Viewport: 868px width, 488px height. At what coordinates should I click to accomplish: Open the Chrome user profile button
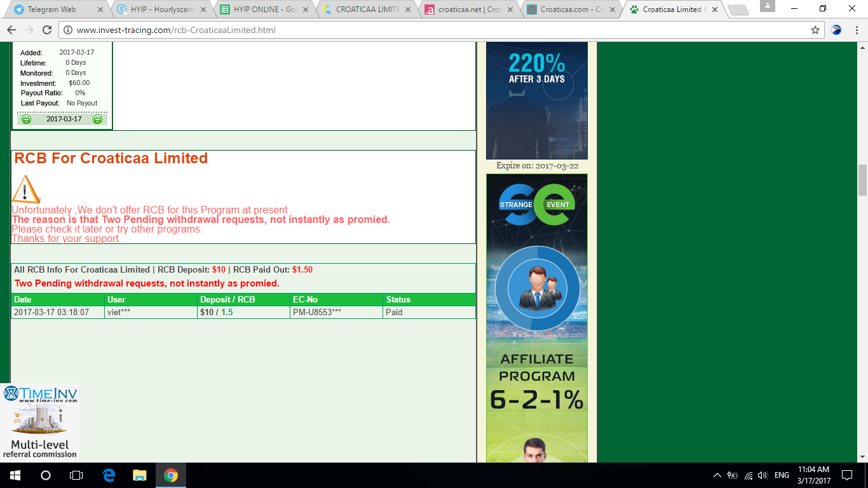pos(767,6)
